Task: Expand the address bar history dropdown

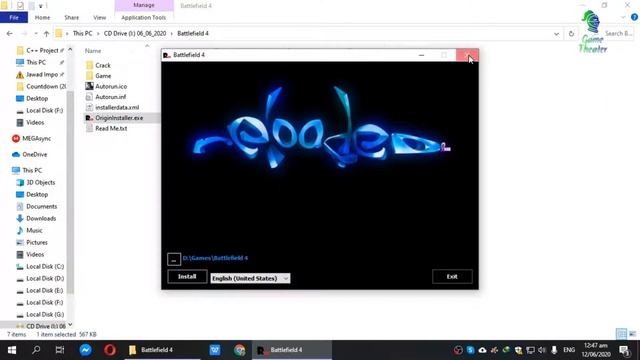Action: 556,34
